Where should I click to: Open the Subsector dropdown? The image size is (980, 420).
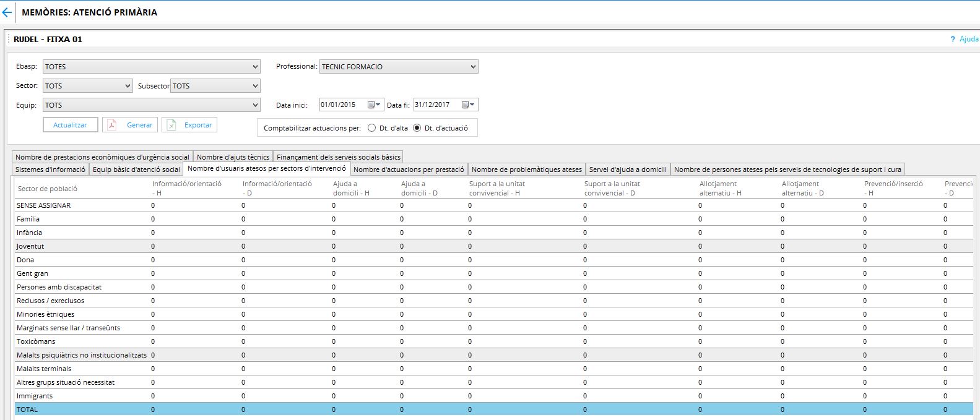215,86
